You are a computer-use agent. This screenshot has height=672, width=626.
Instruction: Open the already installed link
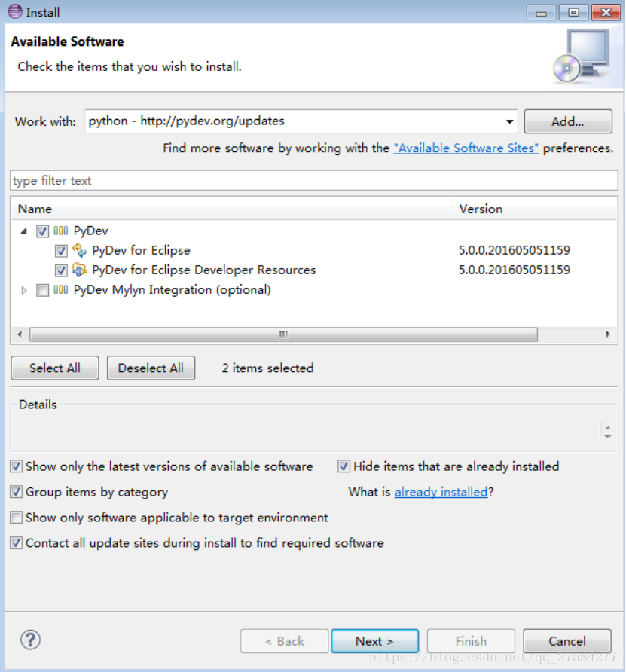(441, 492)
